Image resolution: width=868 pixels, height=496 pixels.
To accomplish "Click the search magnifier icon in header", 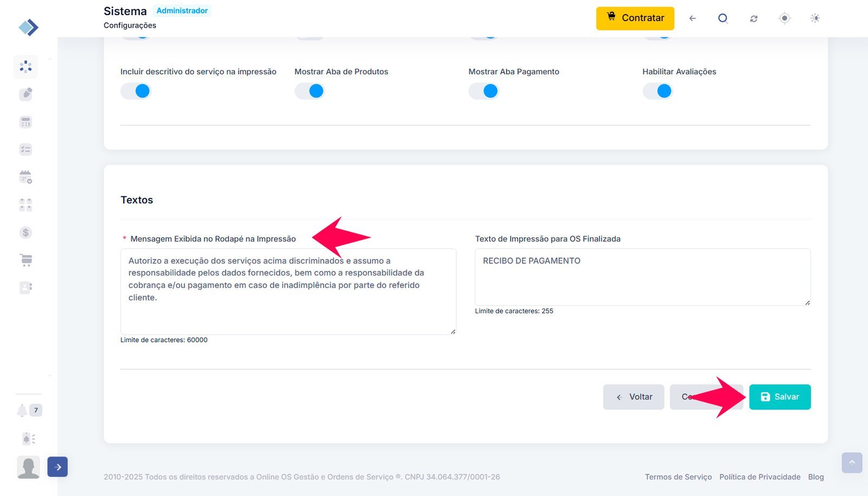I will (x=723, y=18).
